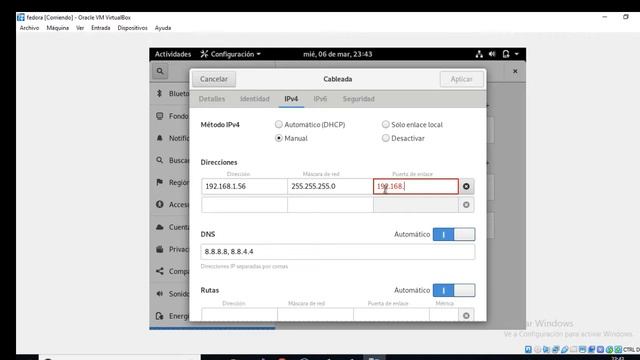Viewport: 640px width, 360px height.
Task: Select Desactivar IPv4 method
Action: pyautogui.click(x=385, y=138)
